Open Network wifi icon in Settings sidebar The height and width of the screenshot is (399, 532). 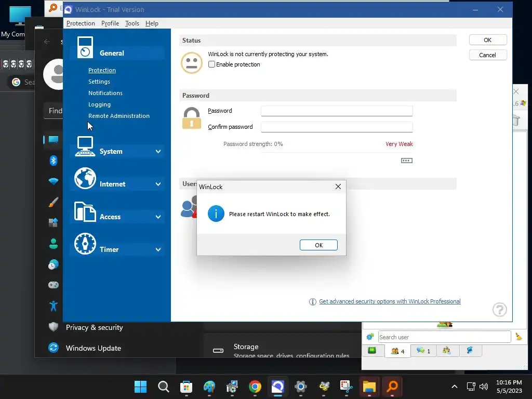coord(54,181)
